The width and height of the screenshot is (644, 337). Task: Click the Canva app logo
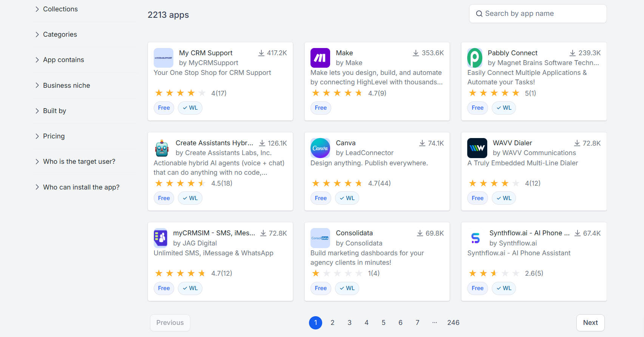click(x=320, y=148)
